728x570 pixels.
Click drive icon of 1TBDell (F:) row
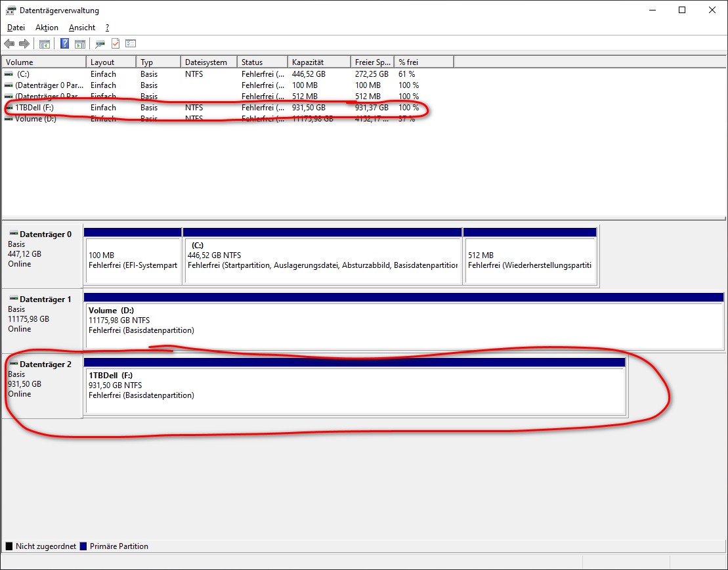click(9, 107)
